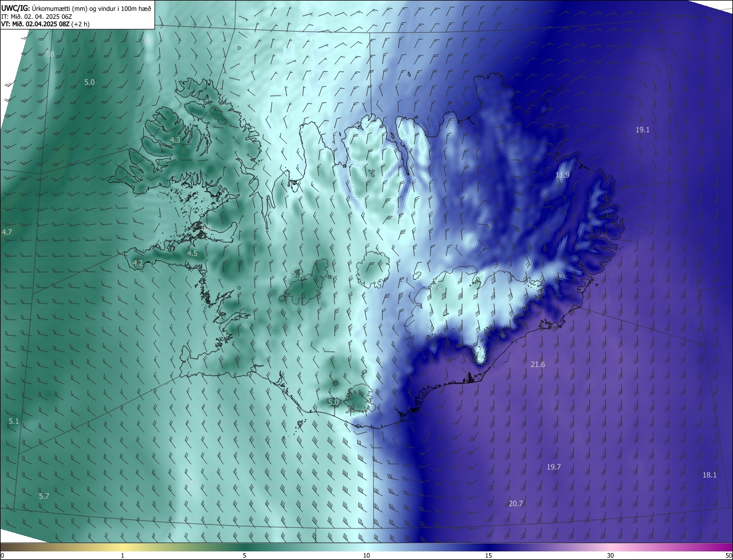Click the 19.7 value label on the map
This screenshot has width=733, height=560.
coord(554,467)
